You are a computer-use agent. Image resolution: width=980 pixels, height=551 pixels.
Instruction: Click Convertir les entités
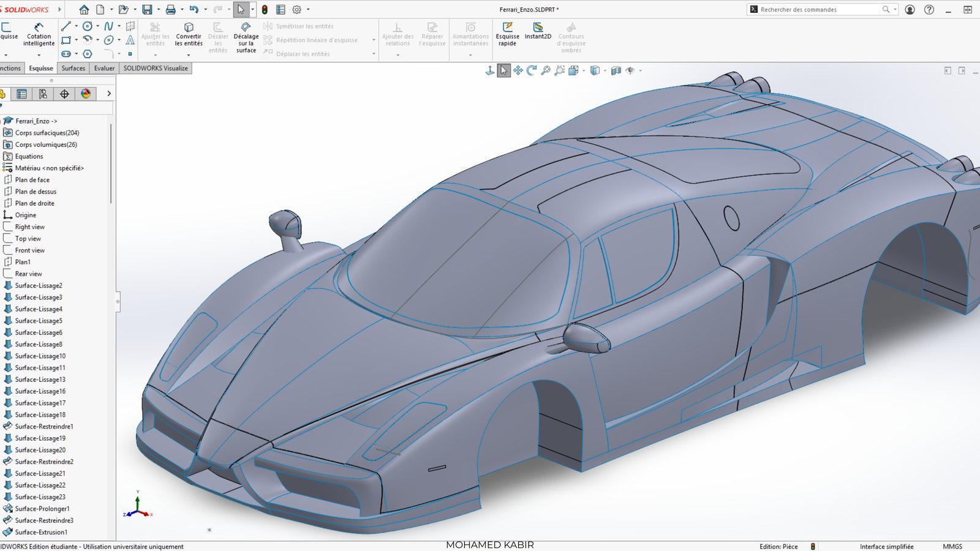(x=189, y=34)
